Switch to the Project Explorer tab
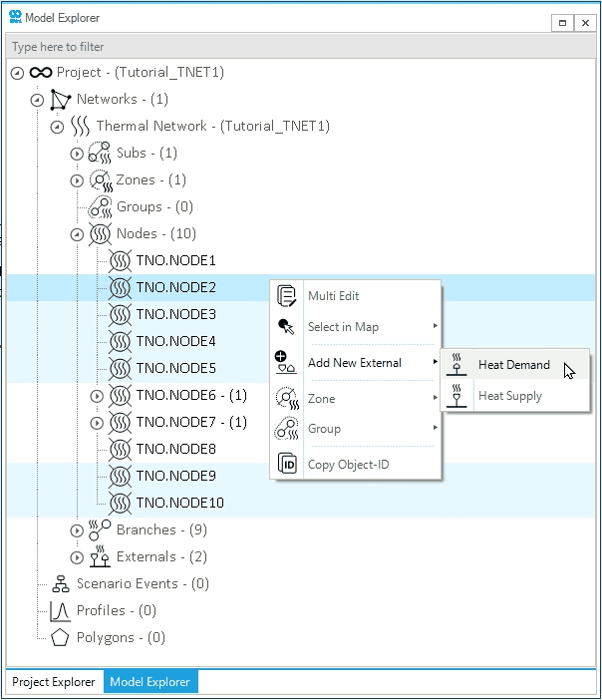Screen dimensions: 602x700 pyautogui.click(x=54, y=682)
